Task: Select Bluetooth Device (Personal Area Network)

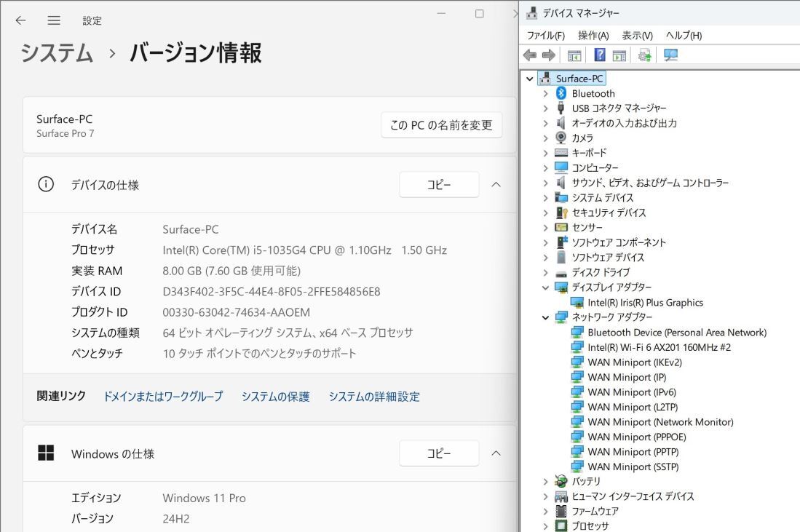Action: click(x=676, y=333)
